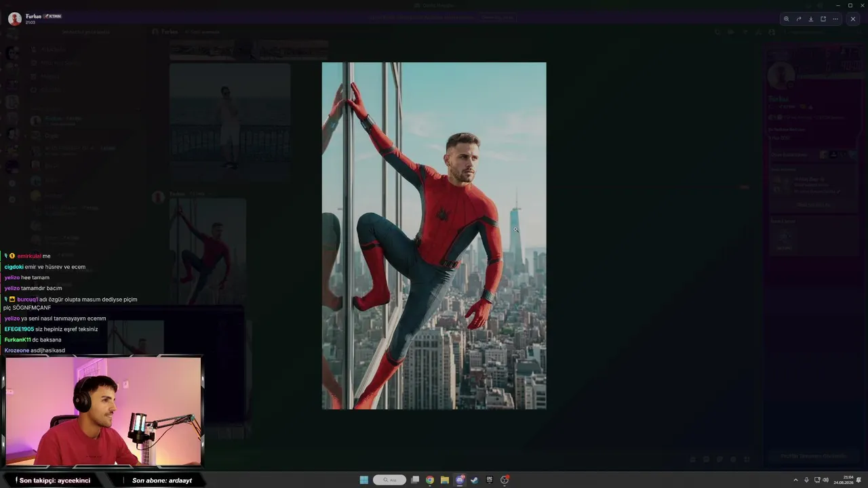Select the Furkan username in the viewer header
868x488 pixels.
coord(33,16)
